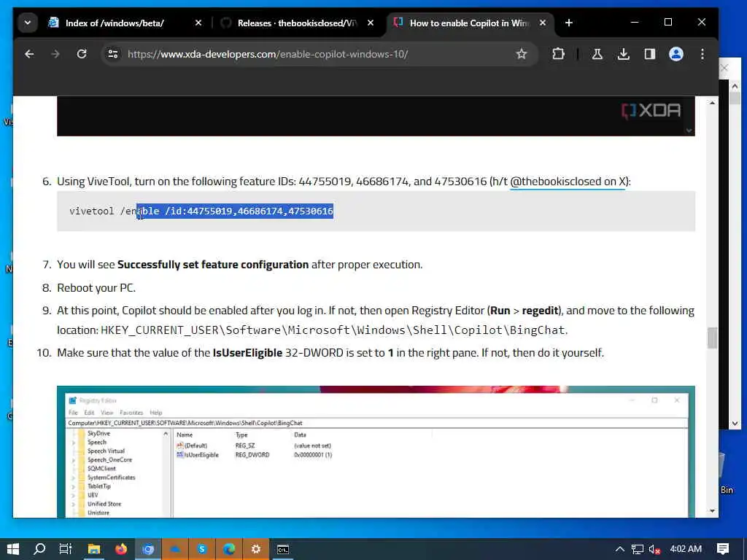Open the blue cloud taskbar app

pyautogui.click(x=175, y=549)
